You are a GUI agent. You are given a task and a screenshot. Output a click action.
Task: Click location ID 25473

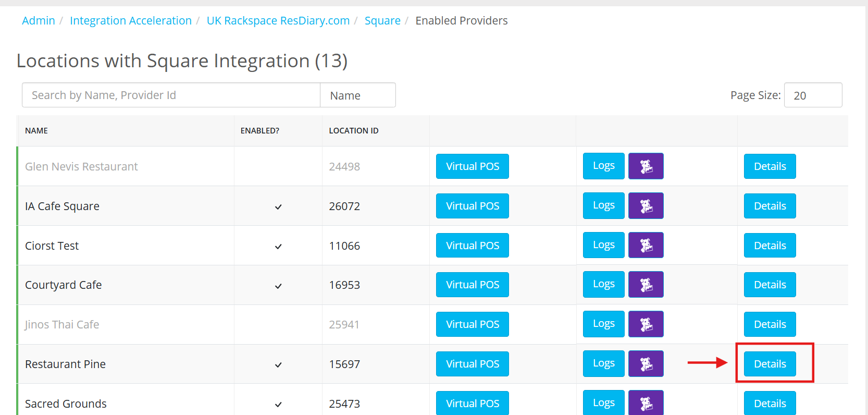[x=344, y=404]
